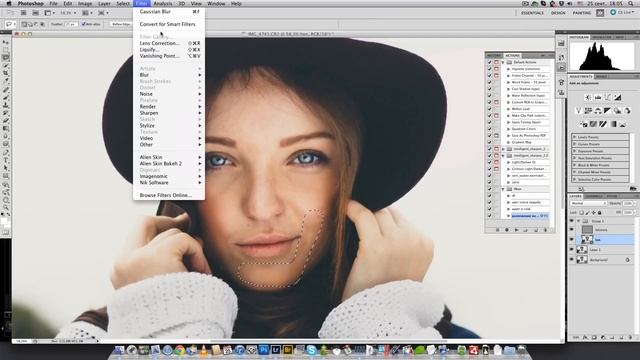Select the active Lasso tool in the toolbox
640x360 pixels.
[6, 58]
